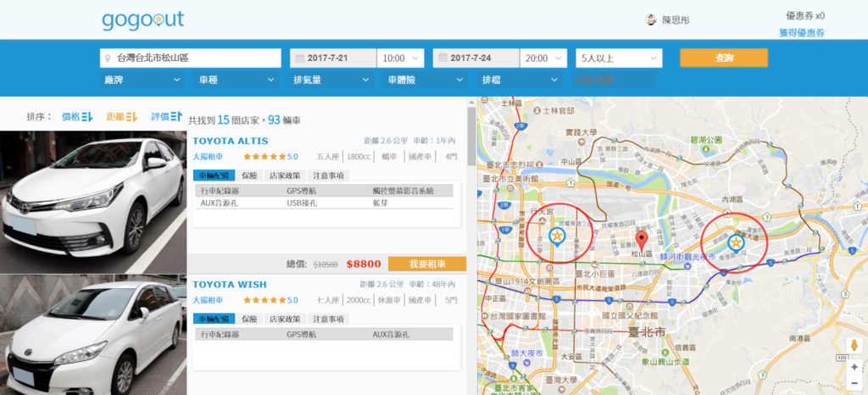868x395 pixels.
Task: Click the USB接孔 equipment cell
Action: click(x=302, y=203)
